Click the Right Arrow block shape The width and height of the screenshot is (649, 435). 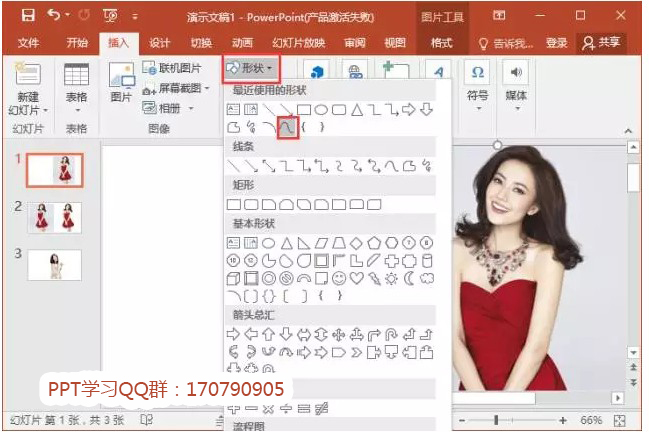pyautogui.click(x=233, y=334)
